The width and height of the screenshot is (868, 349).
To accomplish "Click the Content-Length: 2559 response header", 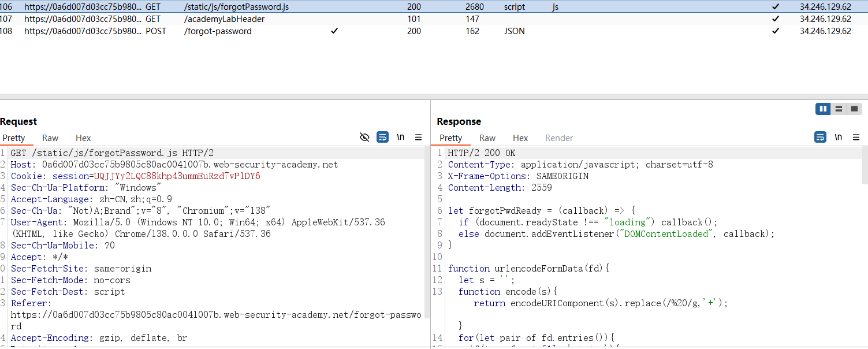I will pos(500,188).
